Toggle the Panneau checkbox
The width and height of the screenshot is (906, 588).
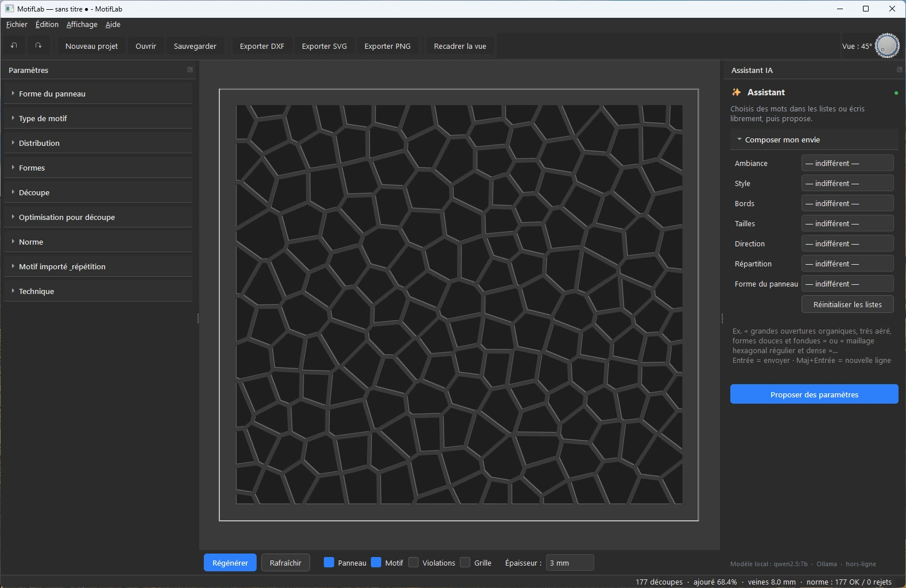pos(329,562)
